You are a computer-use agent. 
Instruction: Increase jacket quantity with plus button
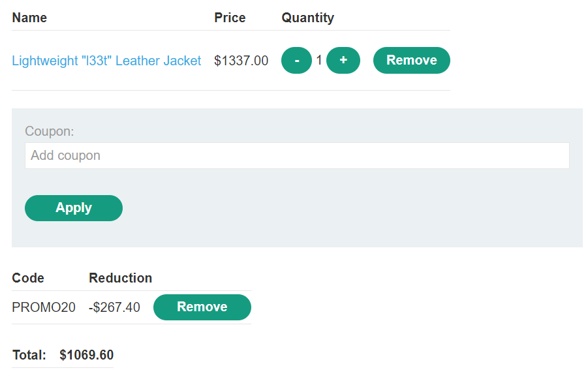click(343, 61)
